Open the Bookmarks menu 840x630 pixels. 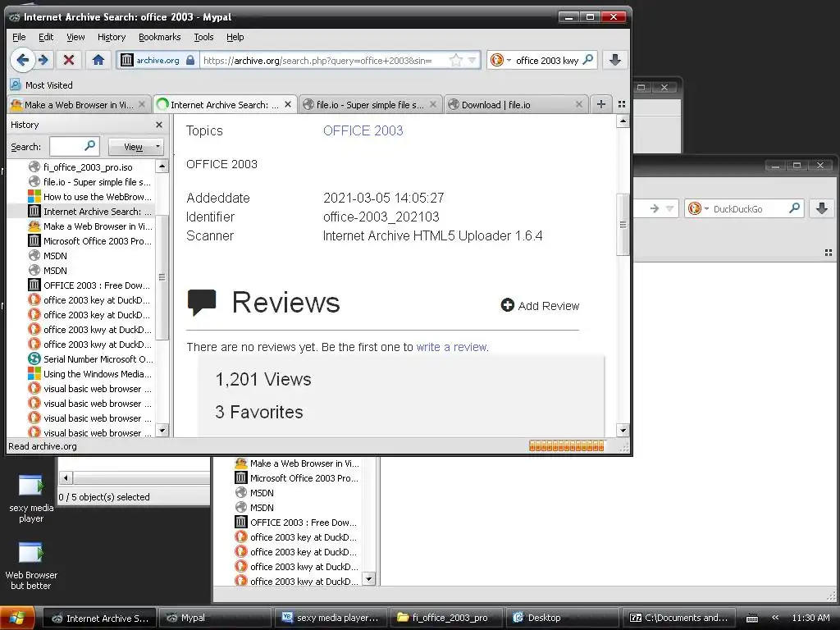pyautogui.click(x=160, y=37)
